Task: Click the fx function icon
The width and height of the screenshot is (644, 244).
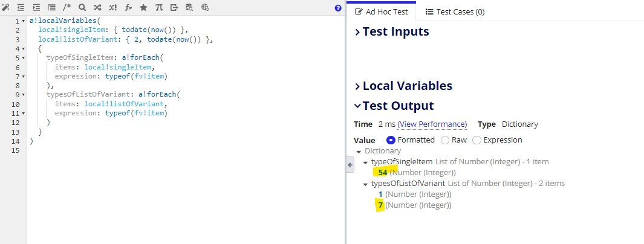Action: point(128,7)
